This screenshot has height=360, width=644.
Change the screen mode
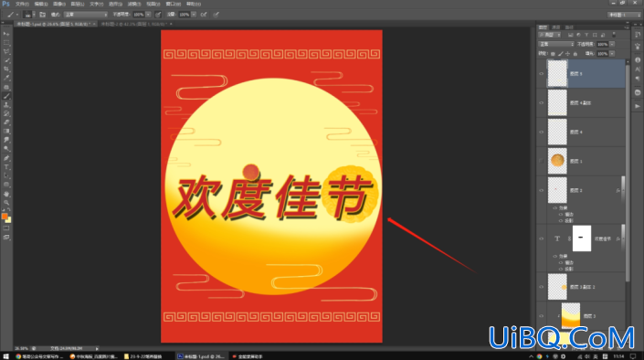6,238
